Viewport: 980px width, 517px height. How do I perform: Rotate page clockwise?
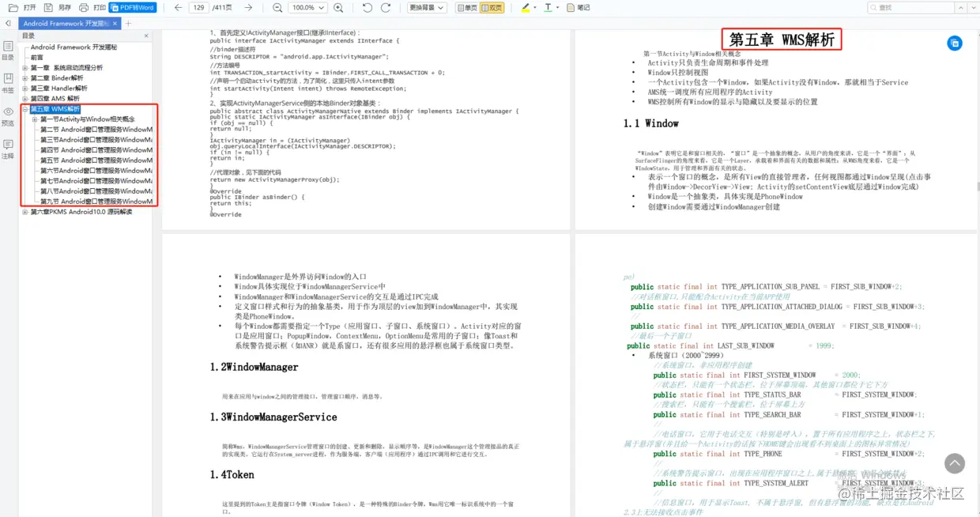(x=386, y=7)
